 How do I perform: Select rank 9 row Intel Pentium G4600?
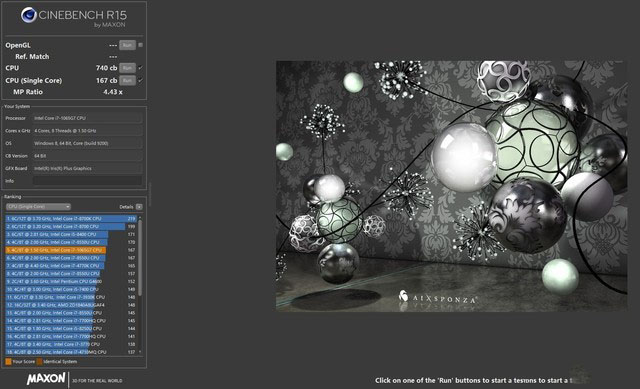click(x=71, y=281)
